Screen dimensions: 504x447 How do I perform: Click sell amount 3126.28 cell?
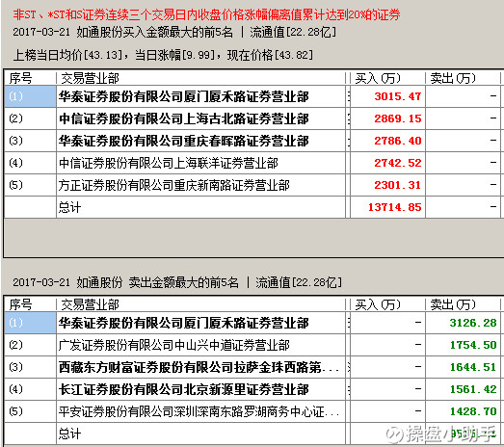pyautogui.click(x=463, y=323)
